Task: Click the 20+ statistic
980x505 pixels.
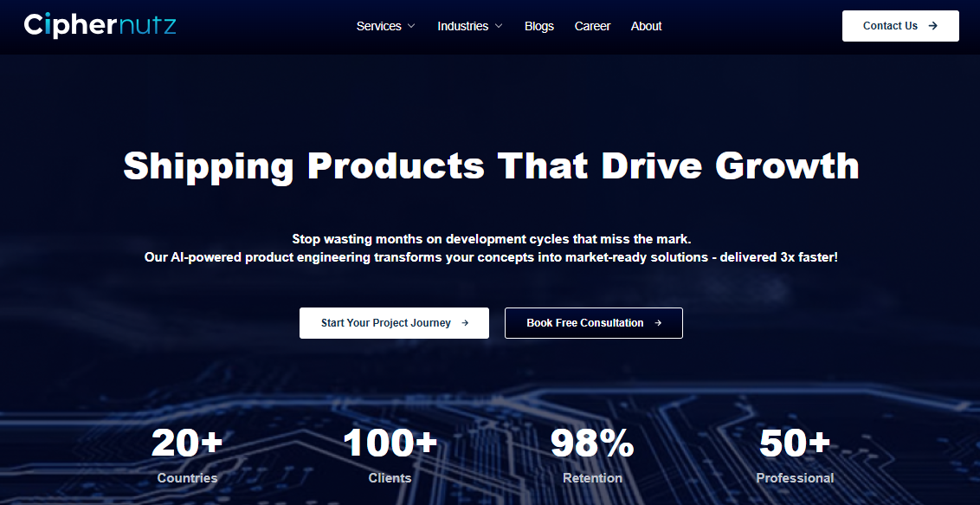Action: tap(188, 443)
